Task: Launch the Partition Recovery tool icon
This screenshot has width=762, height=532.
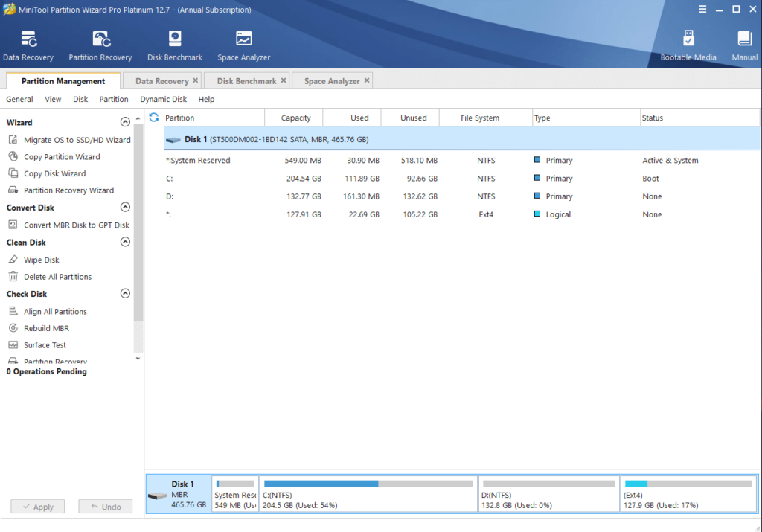Action: coord(101,39)
